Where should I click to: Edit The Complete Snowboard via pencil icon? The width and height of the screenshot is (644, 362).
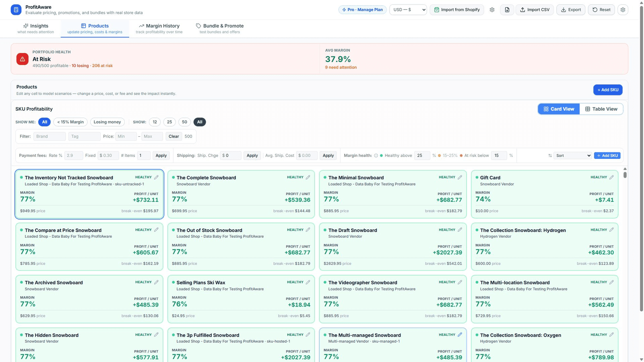click(308, 177)
